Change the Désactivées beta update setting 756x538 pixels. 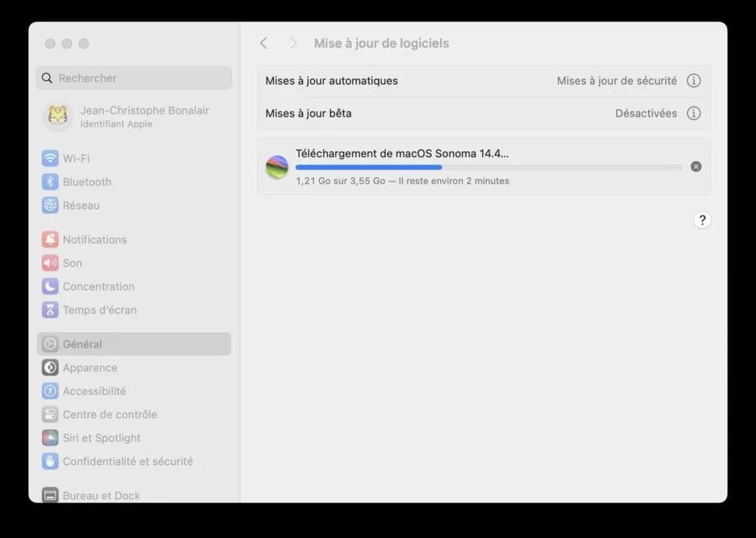(647, 113)
